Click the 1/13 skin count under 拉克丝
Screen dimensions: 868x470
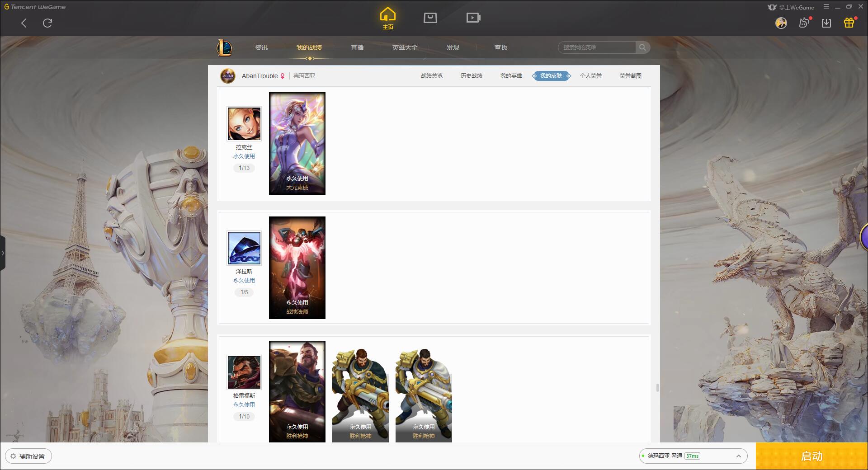tap(244, 168)
